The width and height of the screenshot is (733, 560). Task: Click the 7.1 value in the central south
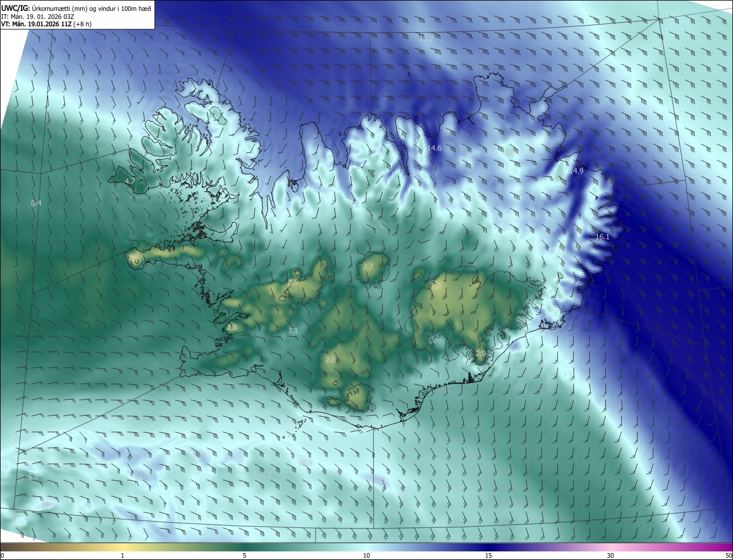pyautogui.click(x=293, y=331)
